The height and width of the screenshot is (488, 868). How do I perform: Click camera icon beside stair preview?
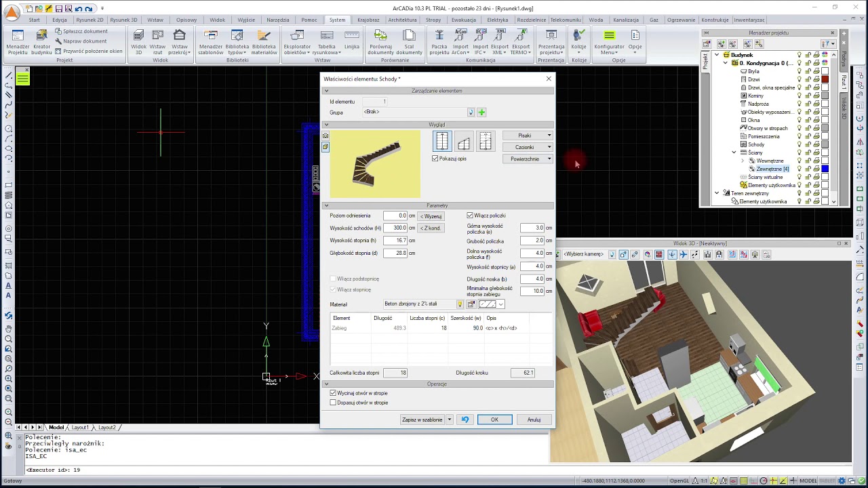(325, 136)
